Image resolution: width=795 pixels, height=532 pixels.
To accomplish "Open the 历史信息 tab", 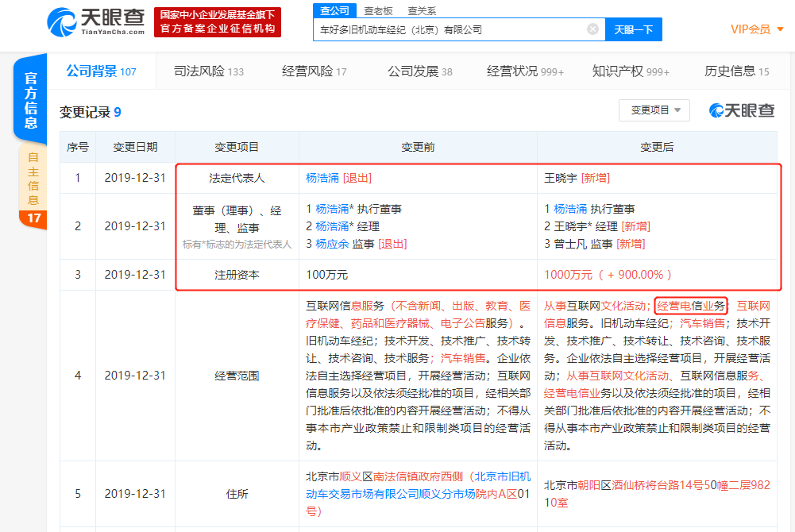I will 736,71.
